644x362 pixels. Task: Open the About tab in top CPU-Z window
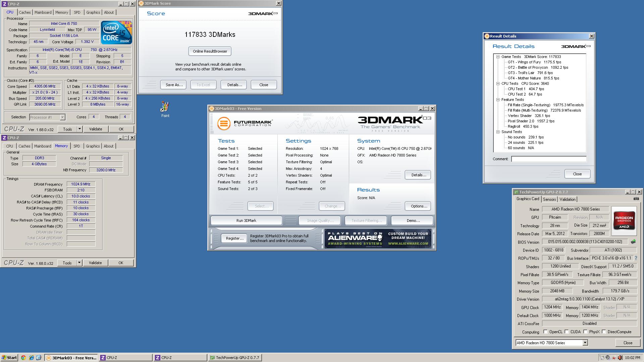(x=109, y=12)
